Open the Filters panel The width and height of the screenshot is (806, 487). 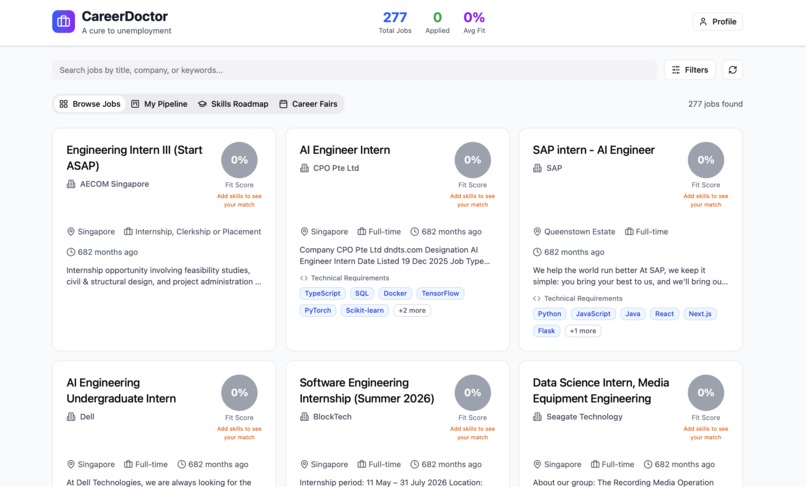click(690, 70)
